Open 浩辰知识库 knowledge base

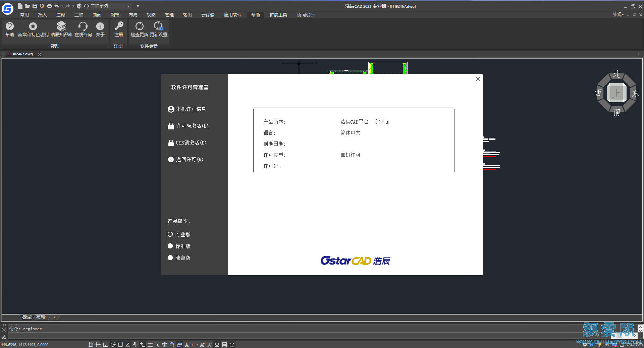coord(61,29)
